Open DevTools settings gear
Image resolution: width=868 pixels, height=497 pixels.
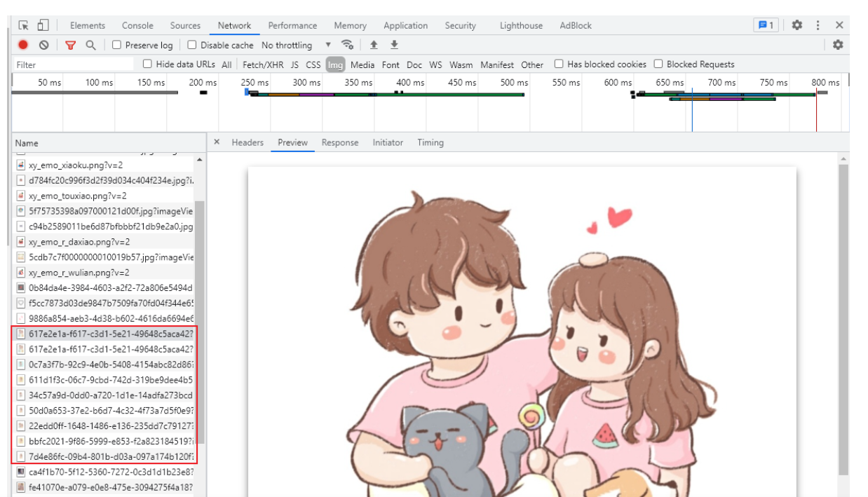point(796,25)
